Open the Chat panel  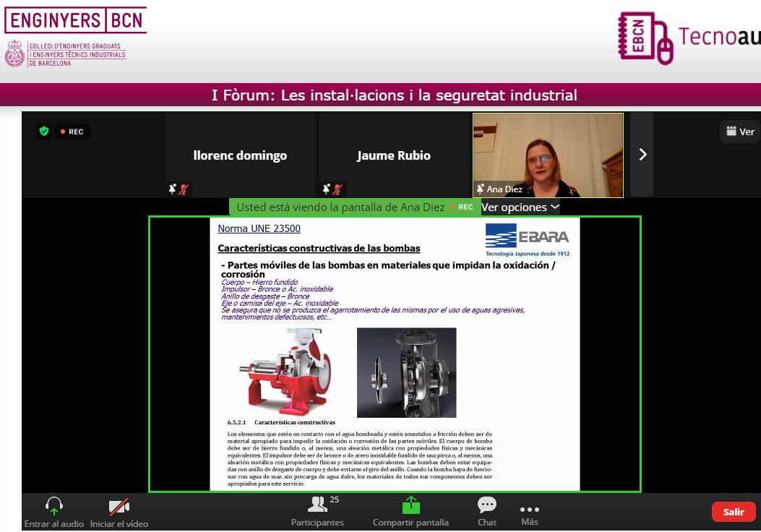(x=487, y=512)
